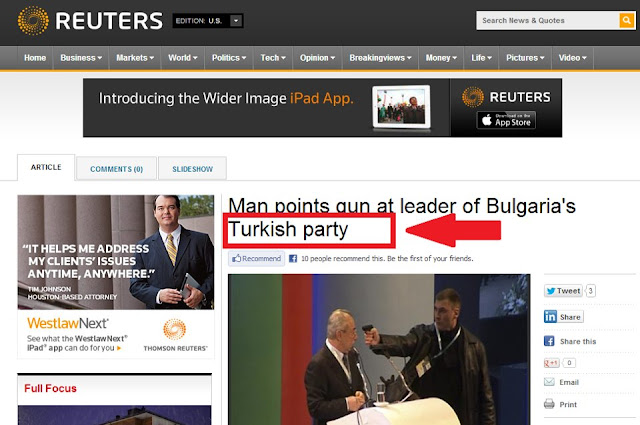Click the Facebook Recommend thumbs-up button
Viewport: 640px width, 425px height.
click(x=256, y=258)
